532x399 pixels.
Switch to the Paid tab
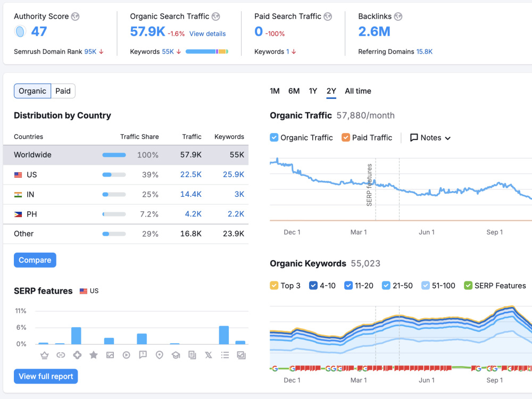coord(63,91)
